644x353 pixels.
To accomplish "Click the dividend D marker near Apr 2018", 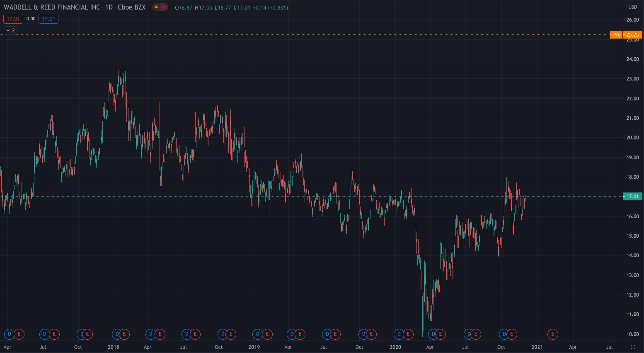I will pos(151,334).
